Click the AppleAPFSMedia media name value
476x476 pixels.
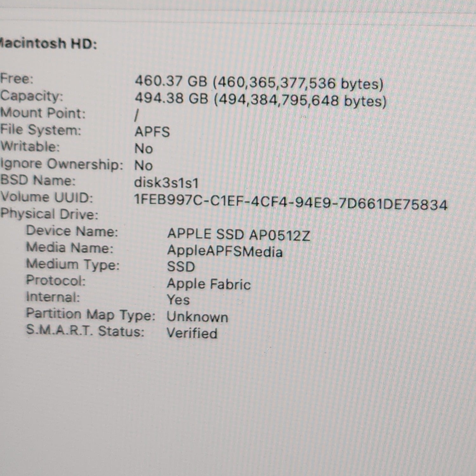pos(225,251)
